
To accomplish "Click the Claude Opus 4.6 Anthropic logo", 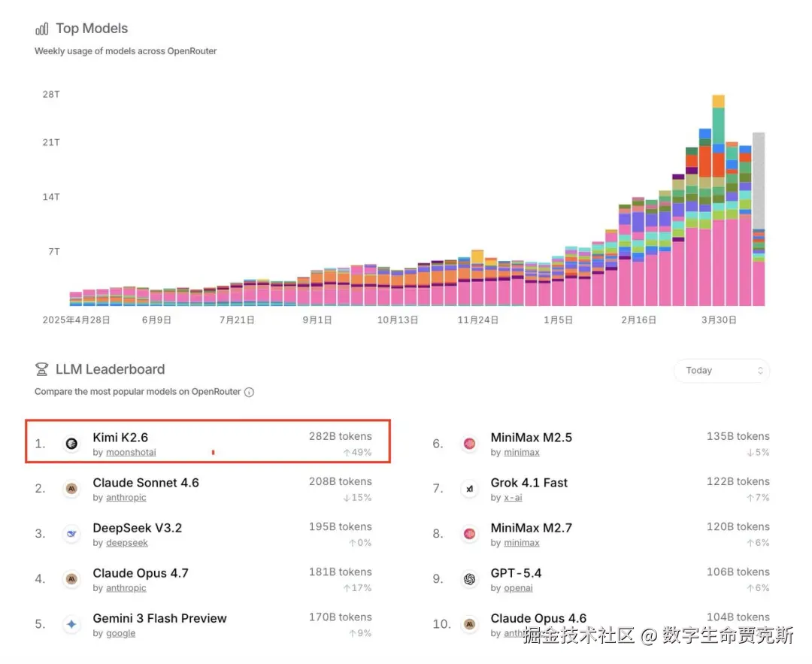I will [x=469, y=624].
